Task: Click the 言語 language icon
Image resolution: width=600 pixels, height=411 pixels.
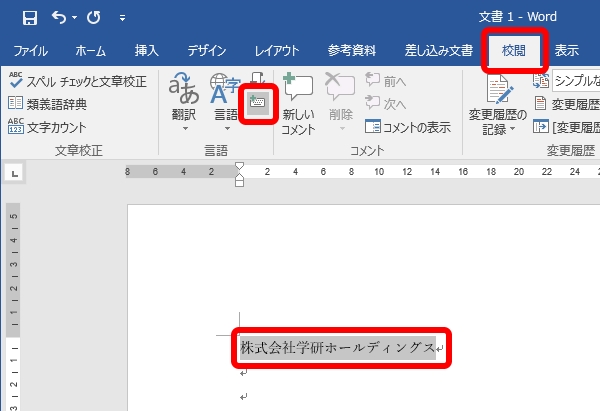Action: coord(223,89)
